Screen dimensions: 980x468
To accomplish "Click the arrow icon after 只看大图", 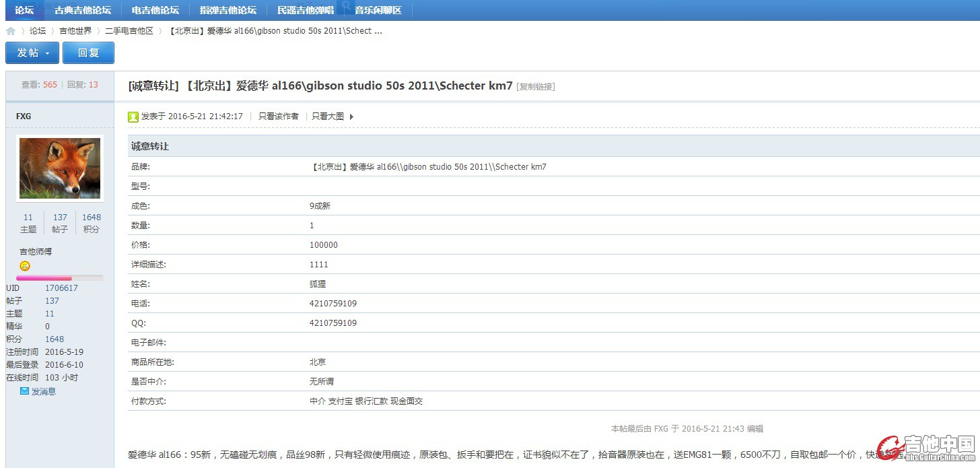I will click(x=351, y=116).
